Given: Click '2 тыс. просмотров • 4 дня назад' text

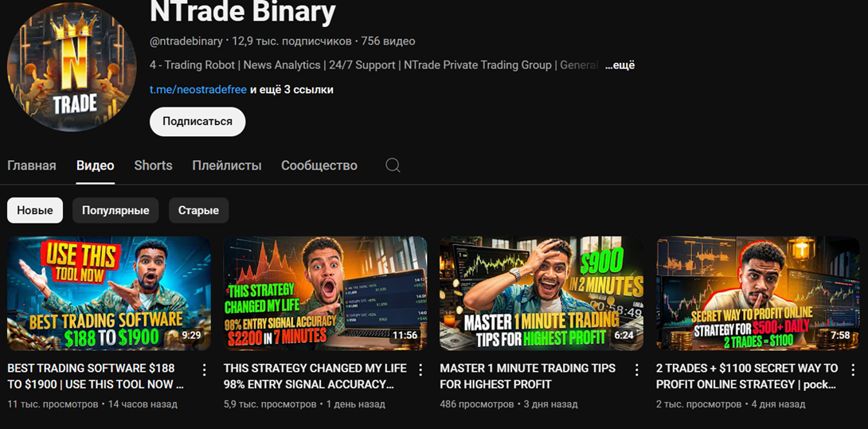Looking at the screenshot, I should click(x=731, y=404).
